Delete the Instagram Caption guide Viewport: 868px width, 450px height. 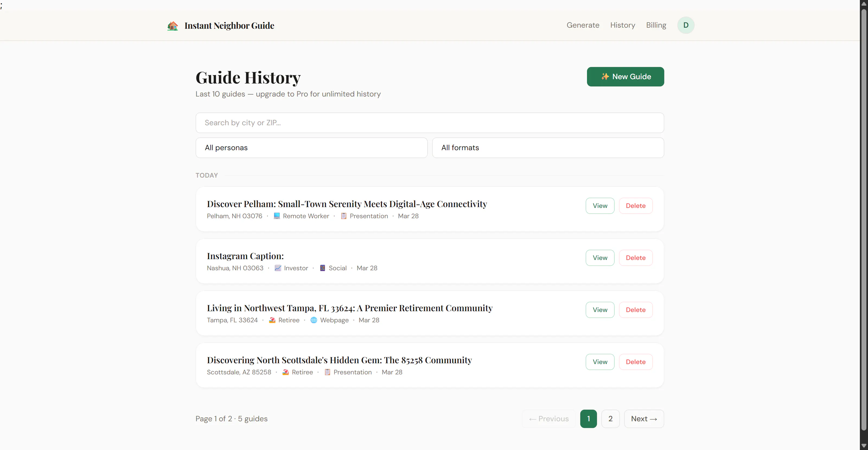pos(636,258)
